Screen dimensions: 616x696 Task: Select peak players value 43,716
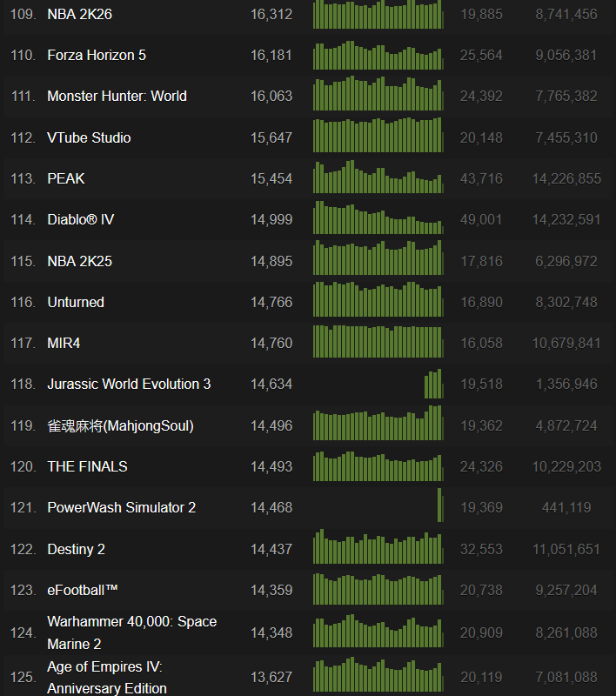(481, 178)
